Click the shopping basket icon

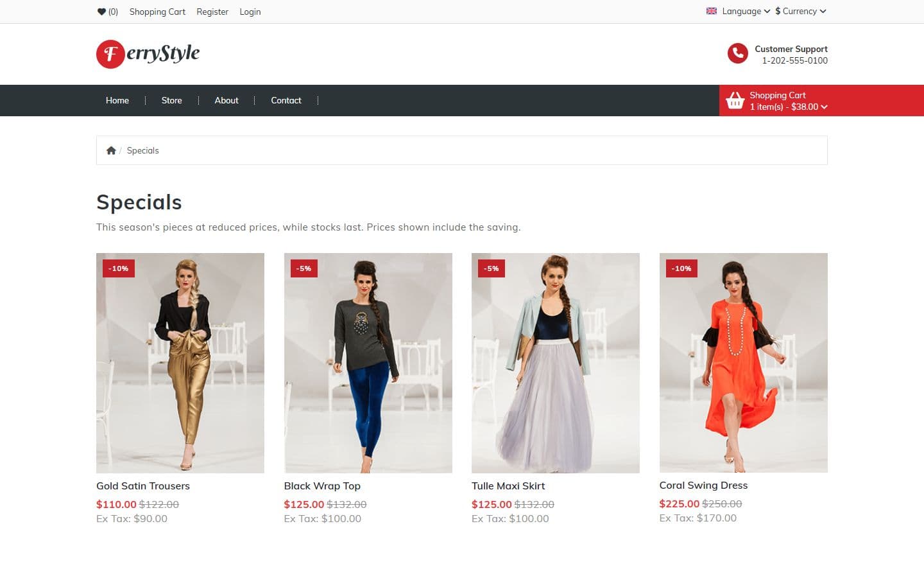click(x=735, y=101)
